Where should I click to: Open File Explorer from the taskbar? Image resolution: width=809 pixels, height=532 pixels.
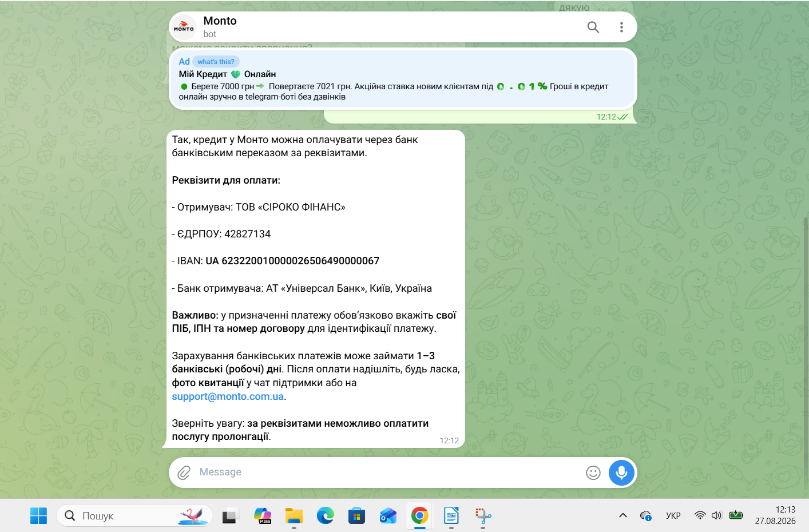point(294,516)
